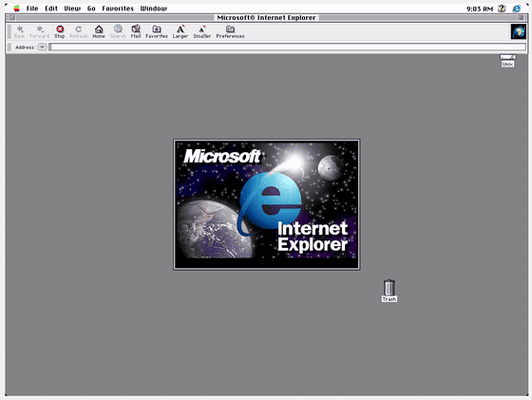Open the File menu

point(32,9)
